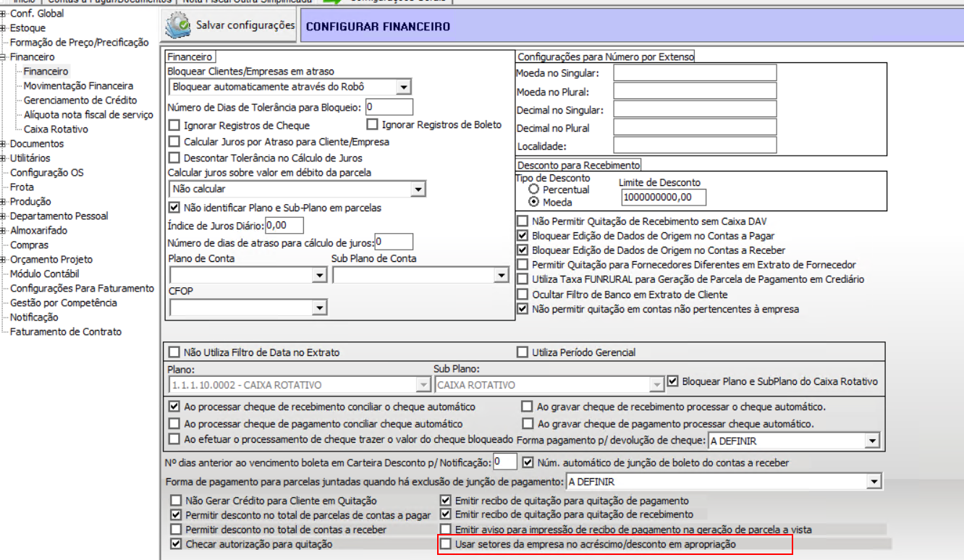Click the Localidade field
The height and width of the screenshot is (560, 964).
[695, 145]
